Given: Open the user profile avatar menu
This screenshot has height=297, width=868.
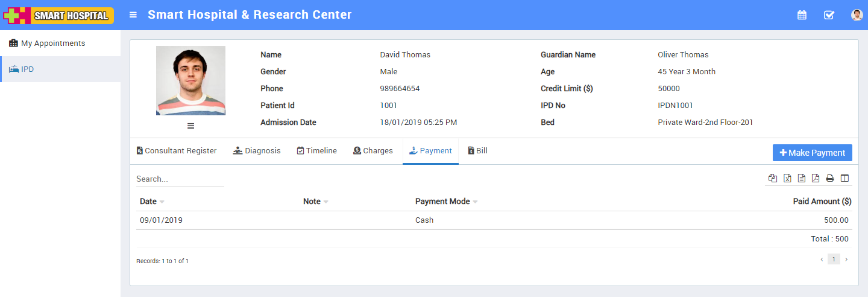Looking at the screenshot, I should 857,15.
